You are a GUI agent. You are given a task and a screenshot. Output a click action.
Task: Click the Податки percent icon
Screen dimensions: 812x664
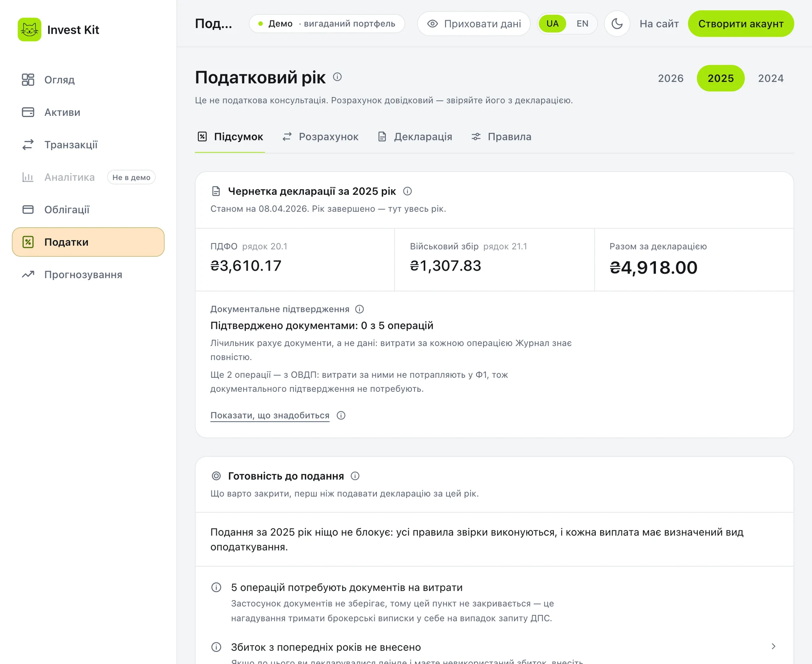pos(28,242)
